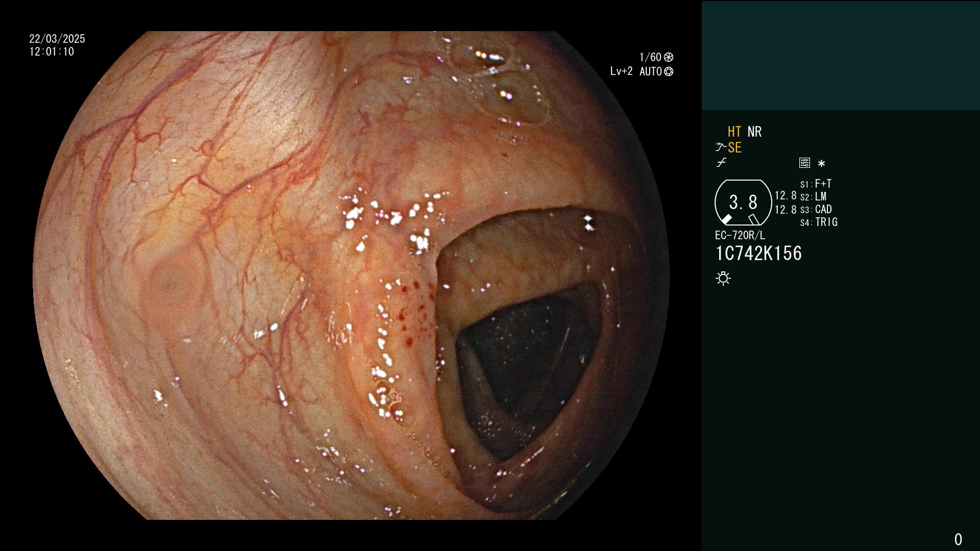Click the scope tip diameter 3.8 indicator
980x551 pixels.
[743, 202]
